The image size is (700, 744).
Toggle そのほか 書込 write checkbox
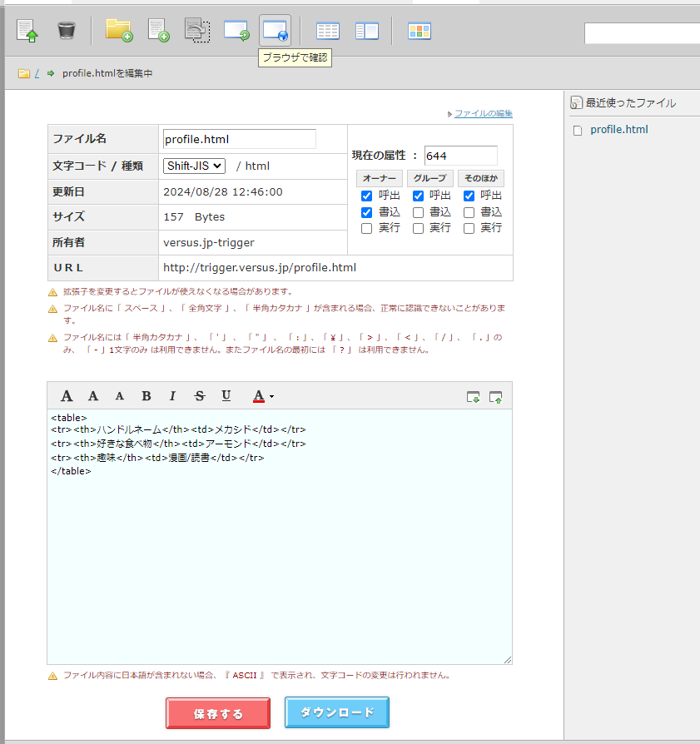(469, 212)
